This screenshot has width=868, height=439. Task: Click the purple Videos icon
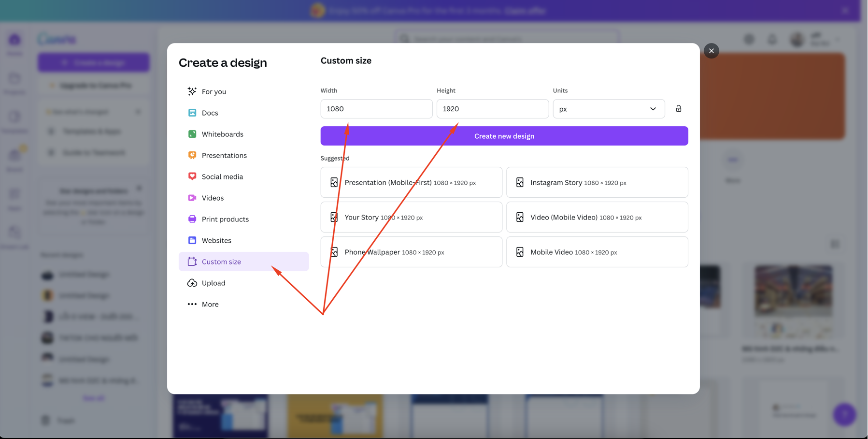click(192, 198)
